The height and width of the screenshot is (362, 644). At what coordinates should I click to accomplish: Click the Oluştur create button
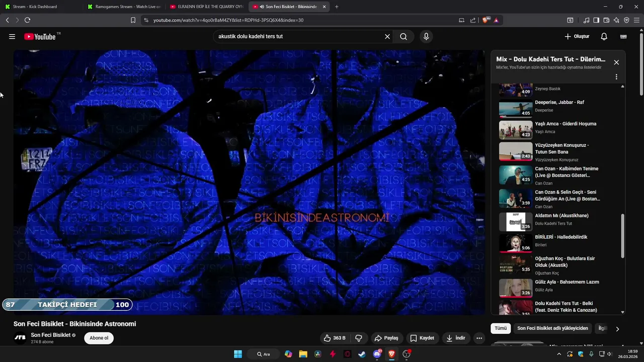click(577, 37)
